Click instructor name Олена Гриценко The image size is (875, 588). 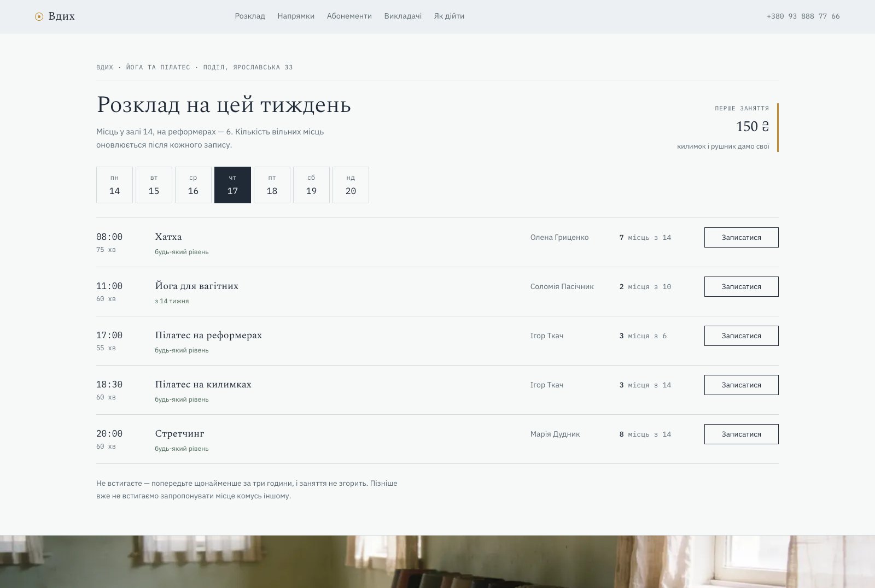559,237
